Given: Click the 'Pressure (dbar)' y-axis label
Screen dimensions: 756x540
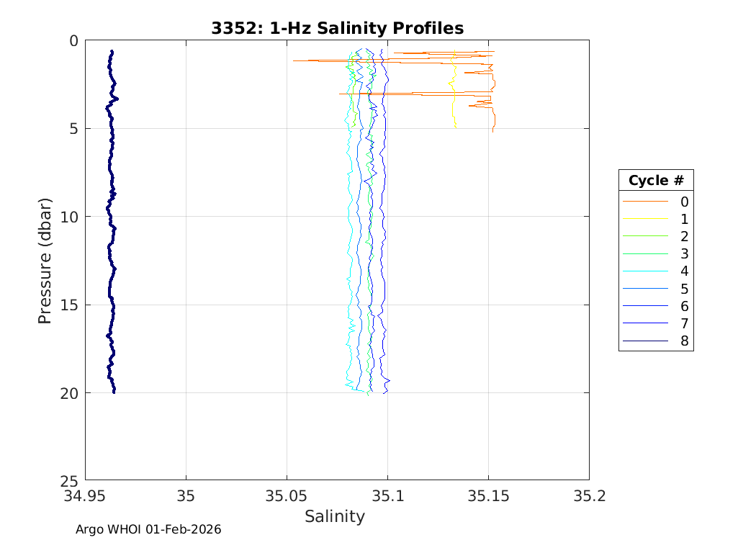Looking at the screenshot, I should tap(45, 260).
